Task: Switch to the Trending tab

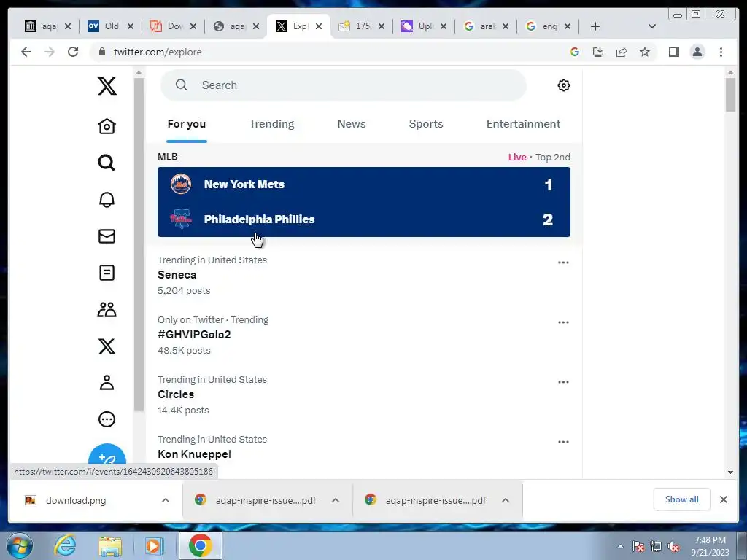Action: 271,124
